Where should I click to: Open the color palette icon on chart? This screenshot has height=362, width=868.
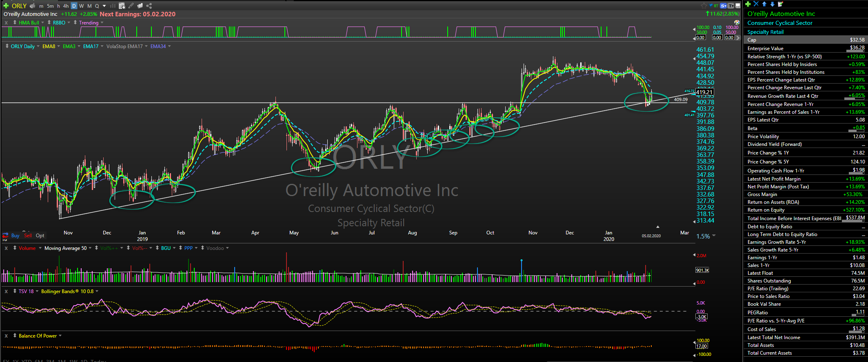pos(737,22)
